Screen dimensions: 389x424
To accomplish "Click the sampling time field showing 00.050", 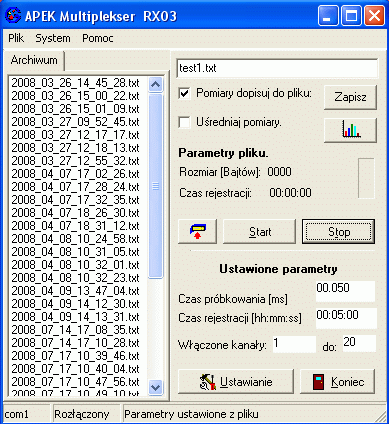I will tap(345, 291).
